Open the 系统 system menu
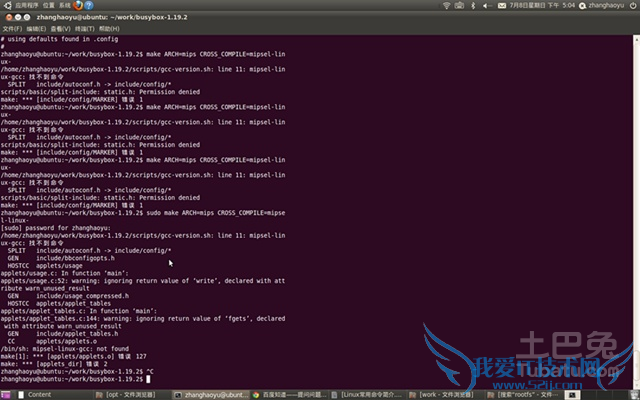Viewport: 640px width, 400px height. point(64,5)
